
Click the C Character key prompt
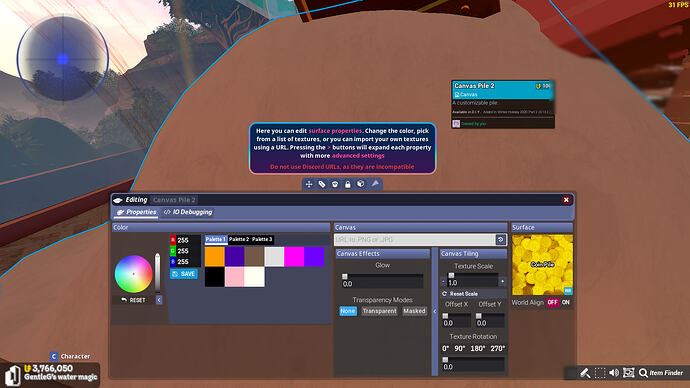(x=70, y=356)
